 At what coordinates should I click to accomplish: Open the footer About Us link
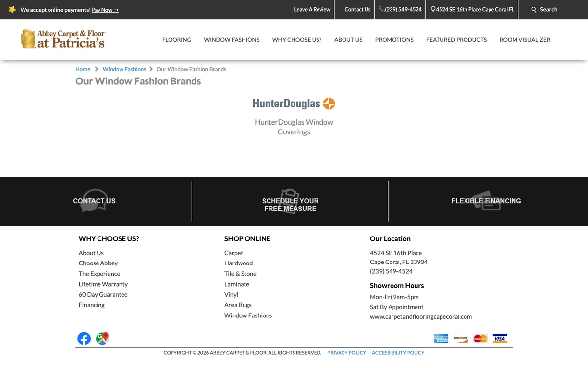[x=91, y=253]
